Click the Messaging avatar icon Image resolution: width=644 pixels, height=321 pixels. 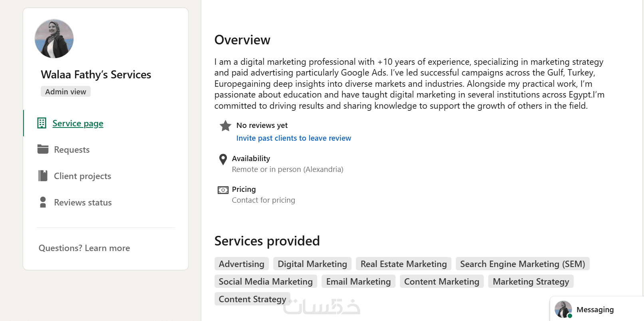click(563, 309)
